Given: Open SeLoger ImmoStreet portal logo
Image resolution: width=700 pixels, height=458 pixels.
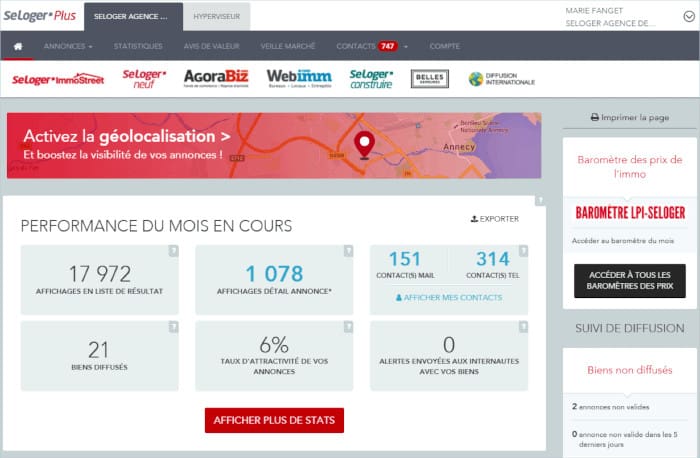Looking at the screenshot, I should point(58,79).
